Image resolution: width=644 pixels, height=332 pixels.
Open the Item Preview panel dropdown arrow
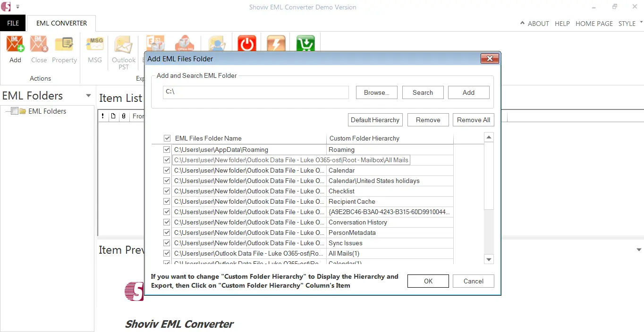[x=639, y=250]
